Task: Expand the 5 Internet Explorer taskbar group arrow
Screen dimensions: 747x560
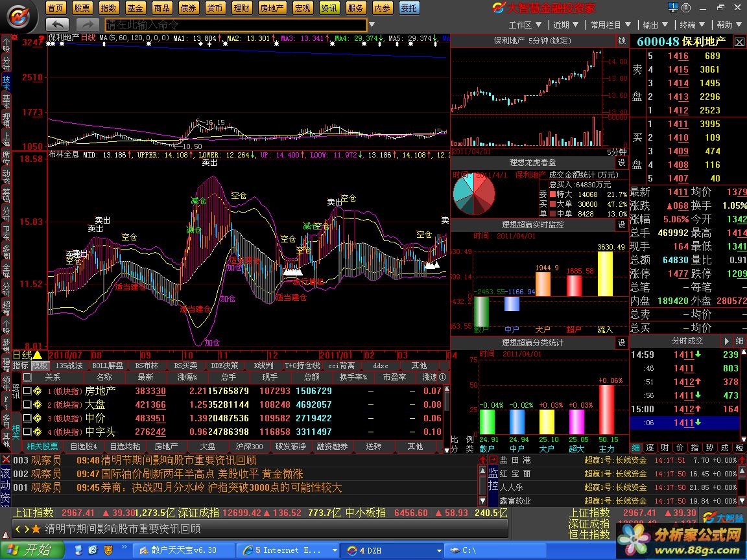Action: click(x=335, y=550)
